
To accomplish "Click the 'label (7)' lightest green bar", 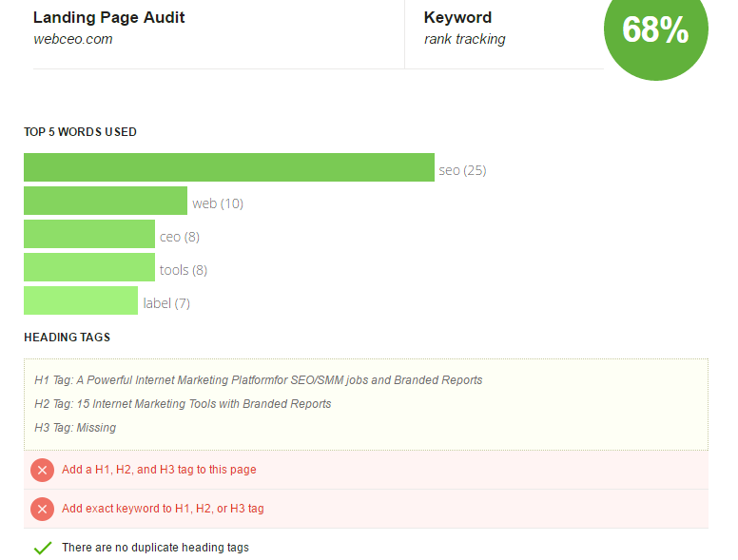I will tap(81, 300).
